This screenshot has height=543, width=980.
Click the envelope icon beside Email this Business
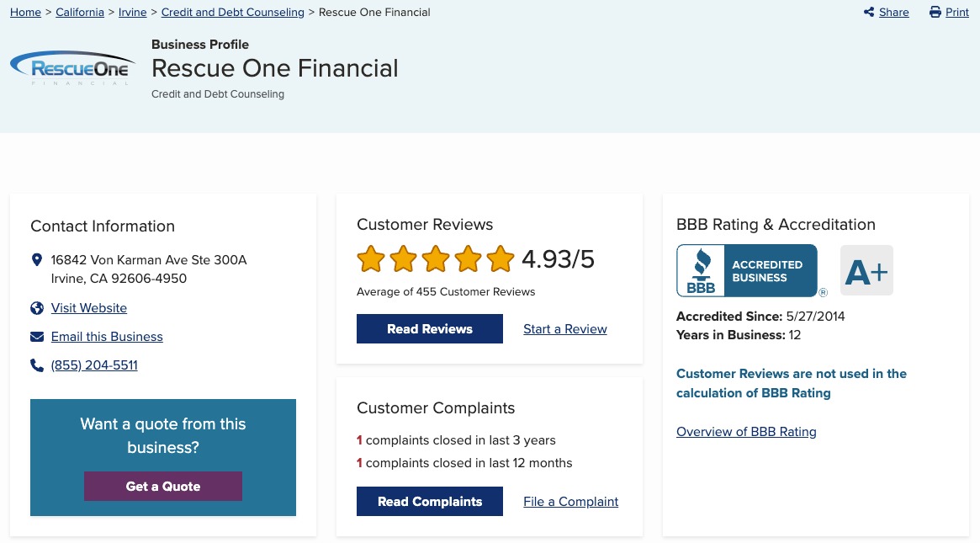coord(37,337)
